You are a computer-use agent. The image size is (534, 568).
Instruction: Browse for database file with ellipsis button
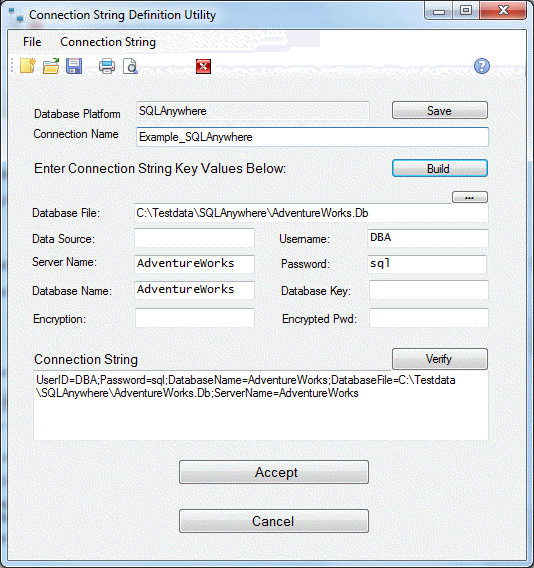[x=470, y=197]
